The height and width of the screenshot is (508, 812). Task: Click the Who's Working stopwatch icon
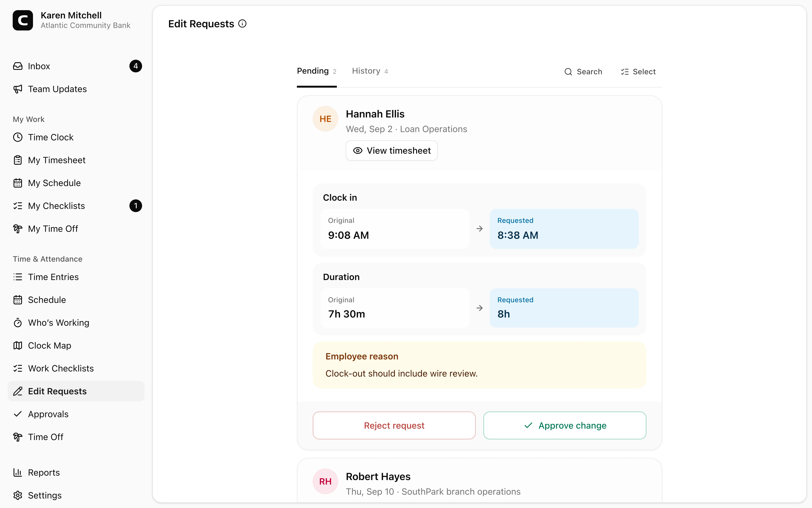click(x=18, y=323)
